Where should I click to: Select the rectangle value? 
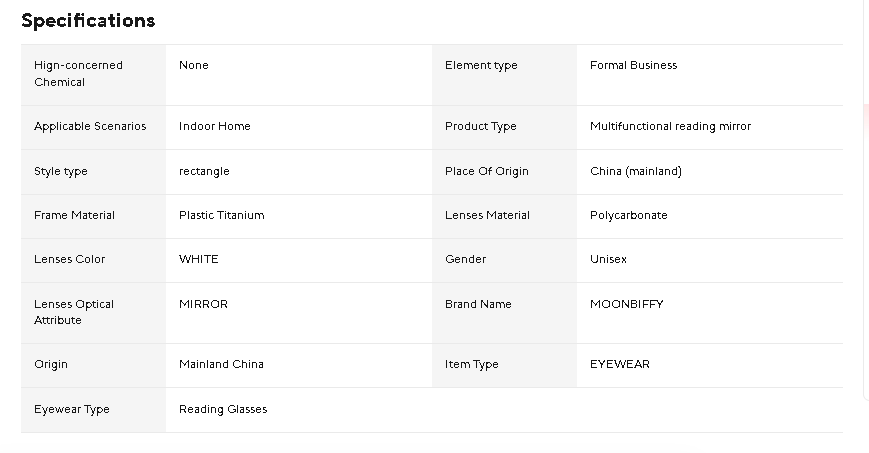click(204, 172)
